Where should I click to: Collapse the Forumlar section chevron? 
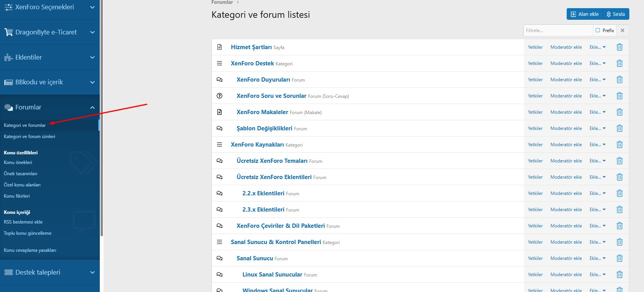pos(92,108)
